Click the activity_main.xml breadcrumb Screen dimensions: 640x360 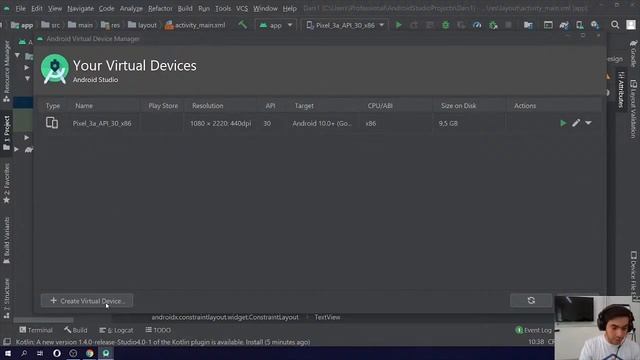pos(195,25)
